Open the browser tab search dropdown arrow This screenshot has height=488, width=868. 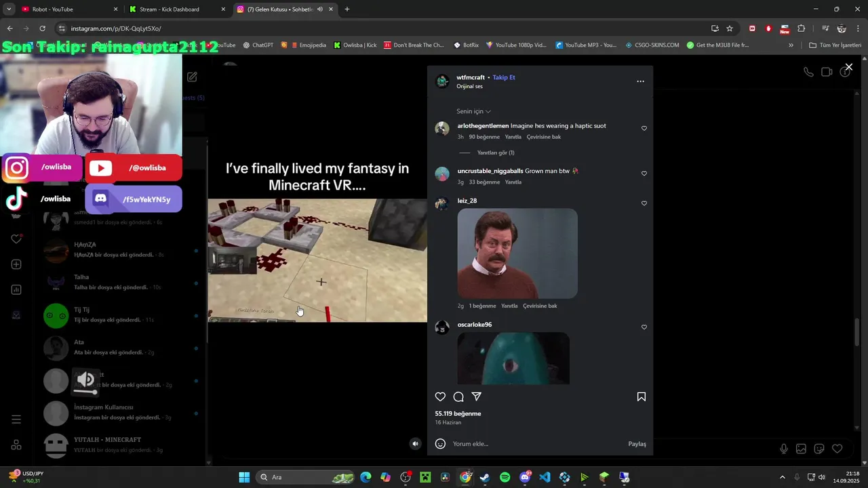pyautogui.click(x=9, y=9)
